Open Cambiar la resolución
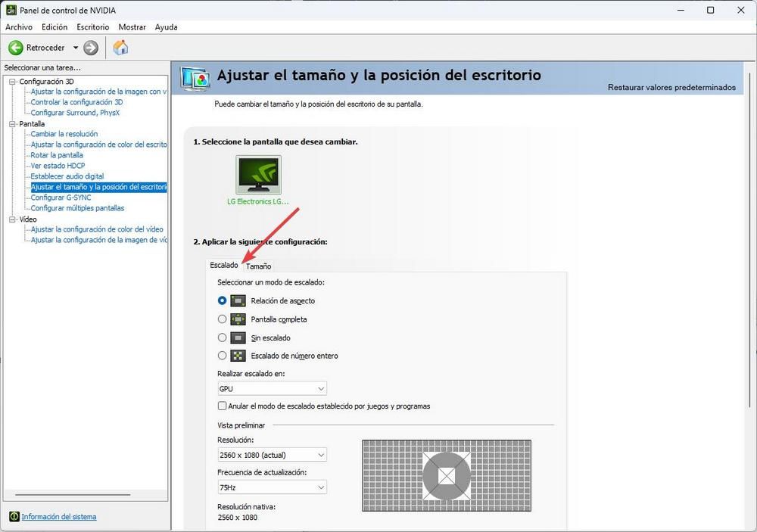This screenshot has width=757, height=532. (x=64, y=134)
